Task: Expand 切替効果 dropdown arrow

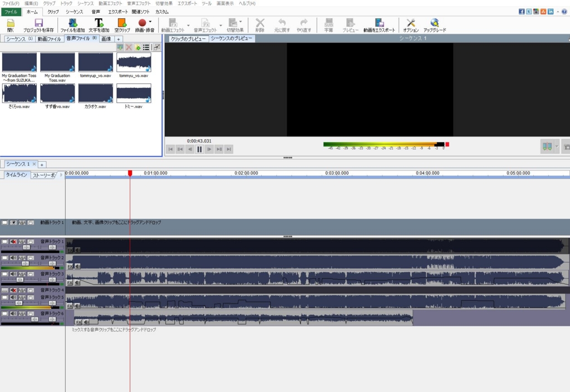Action: 240,22
